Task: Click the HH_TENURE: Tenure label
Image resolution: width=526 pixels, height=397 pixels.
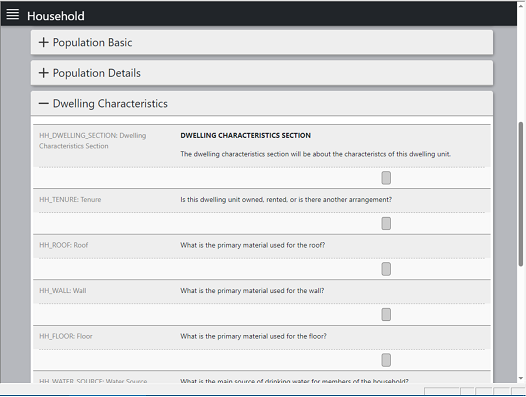Action: (x=70, y=200)
